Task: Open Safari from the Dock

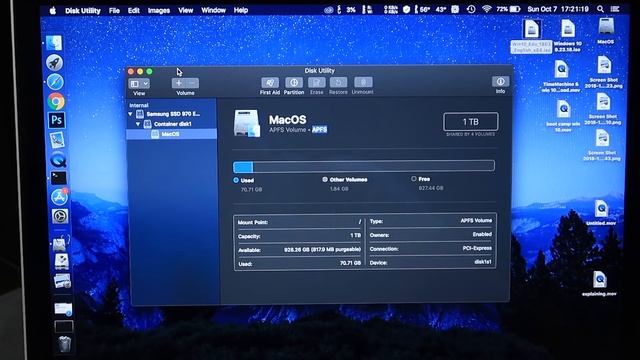Action: (55, 82)
